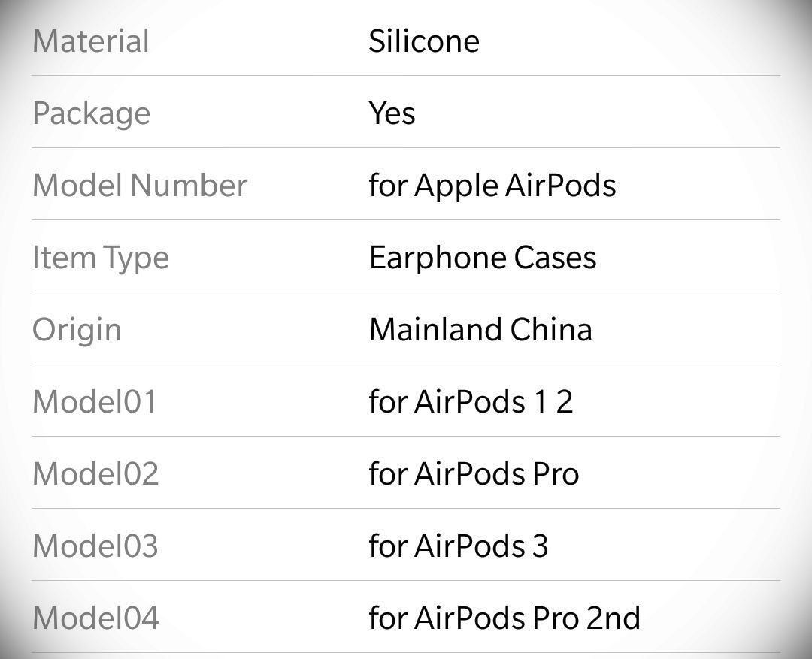This screenshot has width=812, height=659.
Task: Click the Model04 label
Action: pos(95,618)
